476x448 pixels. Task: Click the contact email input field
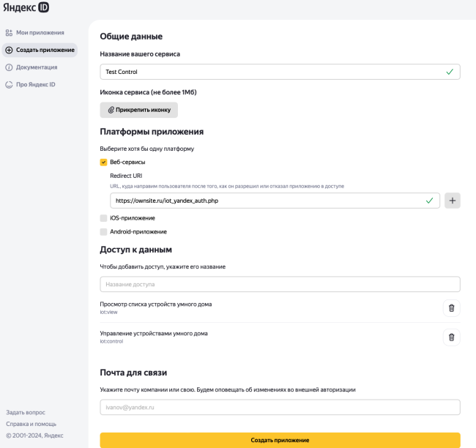tap(280, 407)
